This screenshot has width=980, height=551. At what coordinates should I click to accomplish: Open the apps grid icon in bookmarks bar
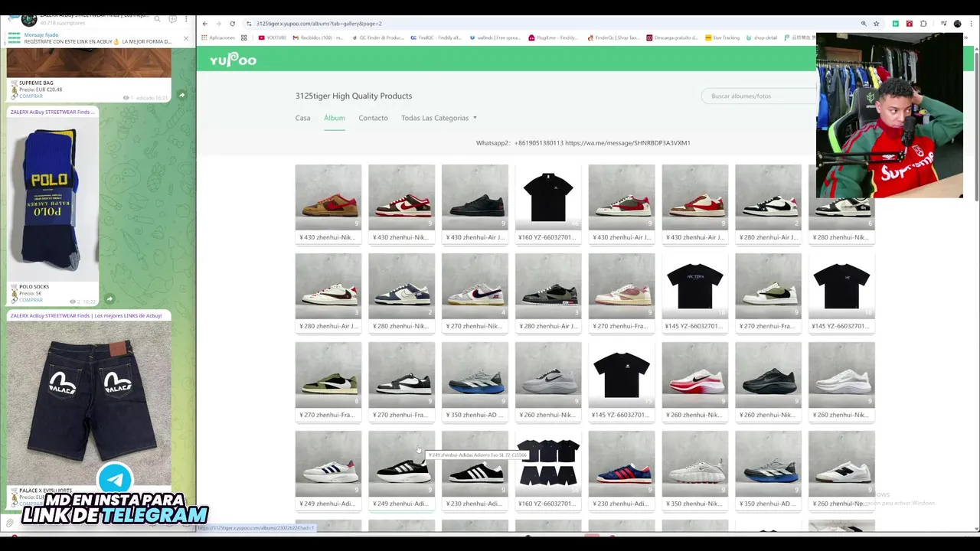tap(244, 37)
